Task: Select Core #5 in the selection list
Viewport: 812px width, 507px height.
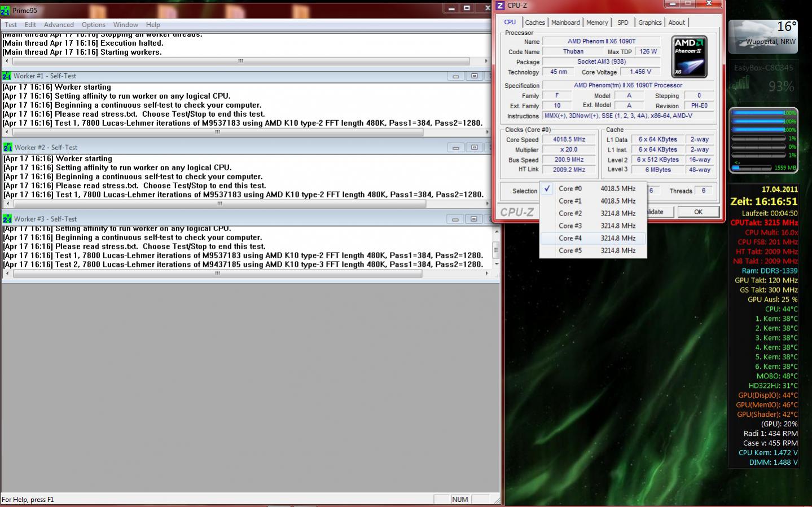Action: [x=593, y=250]
